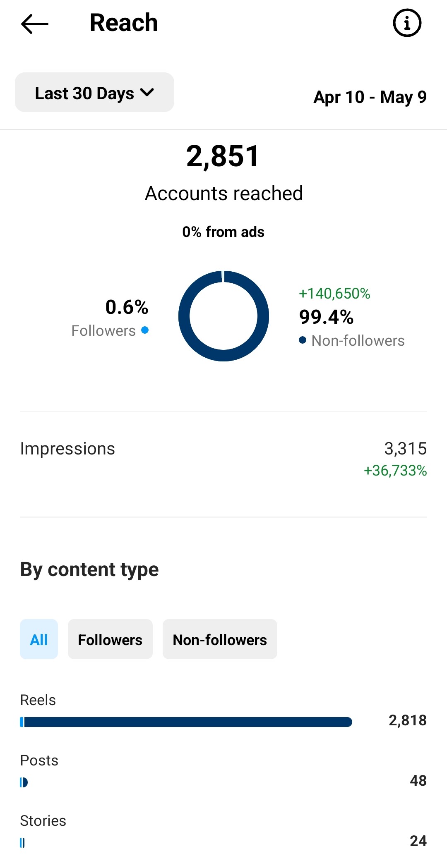Tap the 99.4% Non-followers percentage
Viewport: 447px width, 868px height.
(x=326, y=317)
